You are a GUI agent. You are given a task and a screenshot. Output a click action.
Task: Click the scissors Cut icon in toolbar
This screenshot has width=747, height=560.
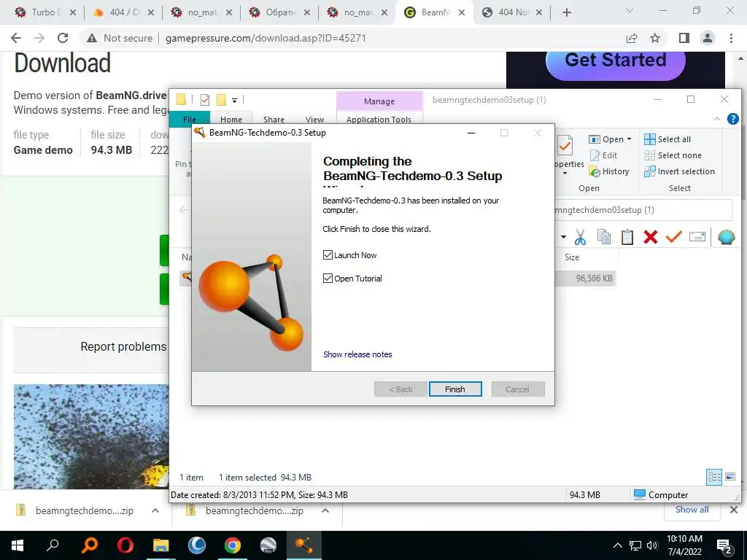coord(580,237)
